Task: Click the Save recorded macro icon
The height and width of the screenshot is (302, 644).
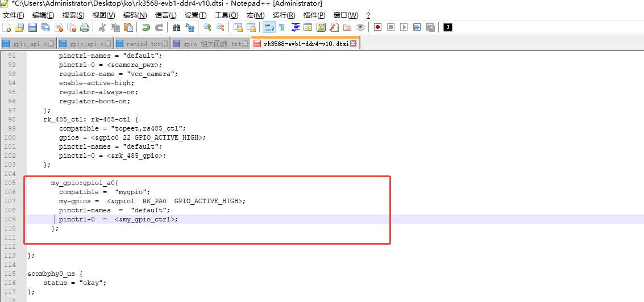Action: (x=430, y=27)
